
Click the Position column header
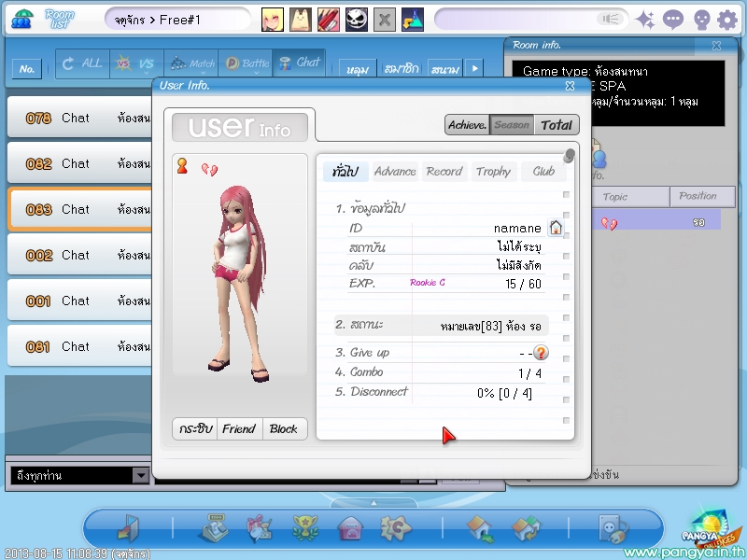coord(703,196)
